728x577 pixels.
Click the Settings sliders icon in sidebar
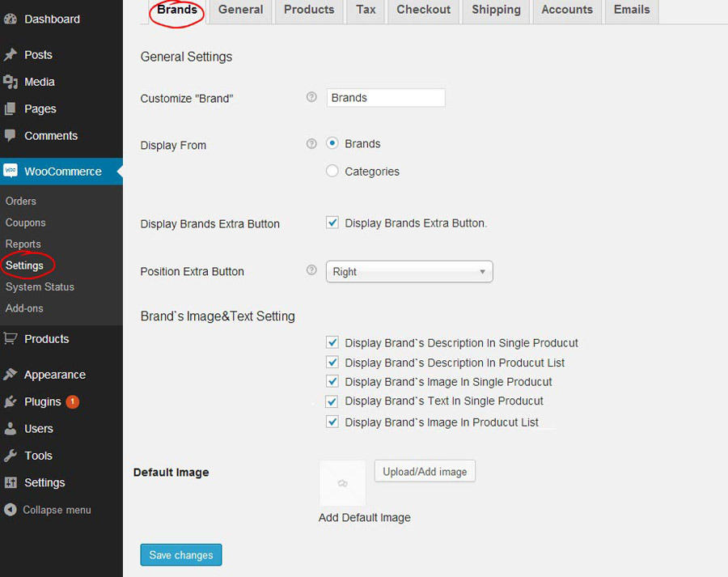click(11, 482)
